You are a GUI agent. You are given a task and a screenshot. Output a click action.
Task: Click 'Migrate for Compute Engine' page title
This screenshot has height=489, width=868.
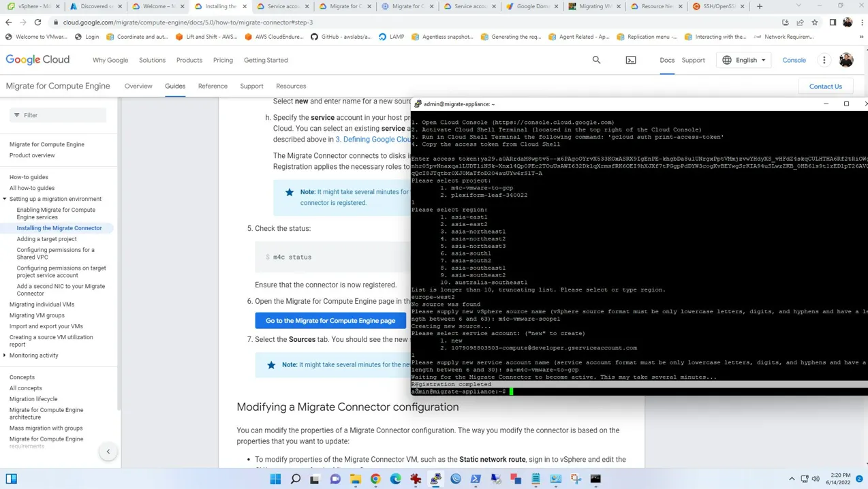pos(58,86)
